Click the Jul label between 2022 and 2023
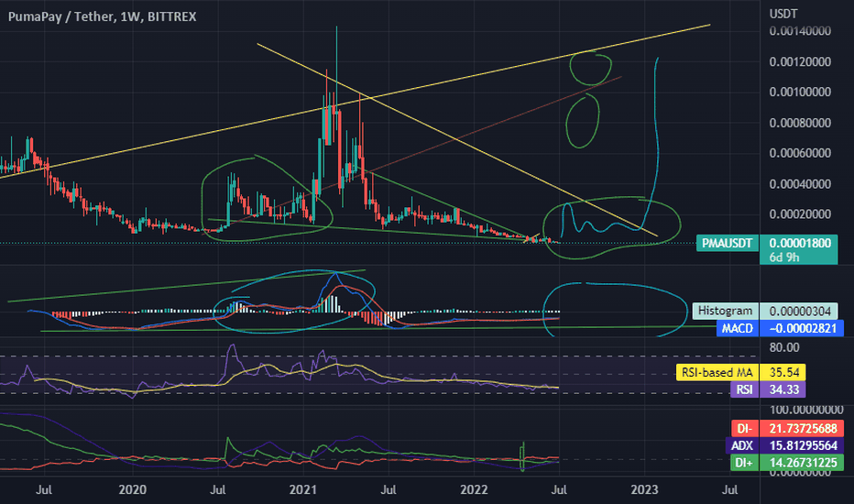Viewport: 854px width, 504px height. click(559, 489)
